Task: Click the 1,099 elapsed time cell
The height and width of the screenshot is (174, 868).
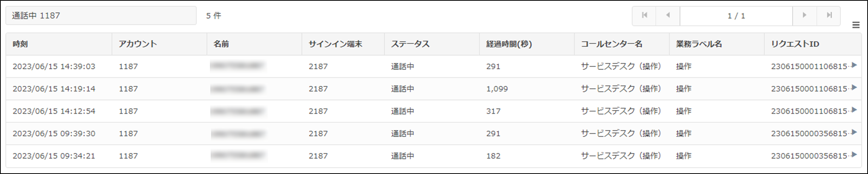Action: (x=497, y=89)
